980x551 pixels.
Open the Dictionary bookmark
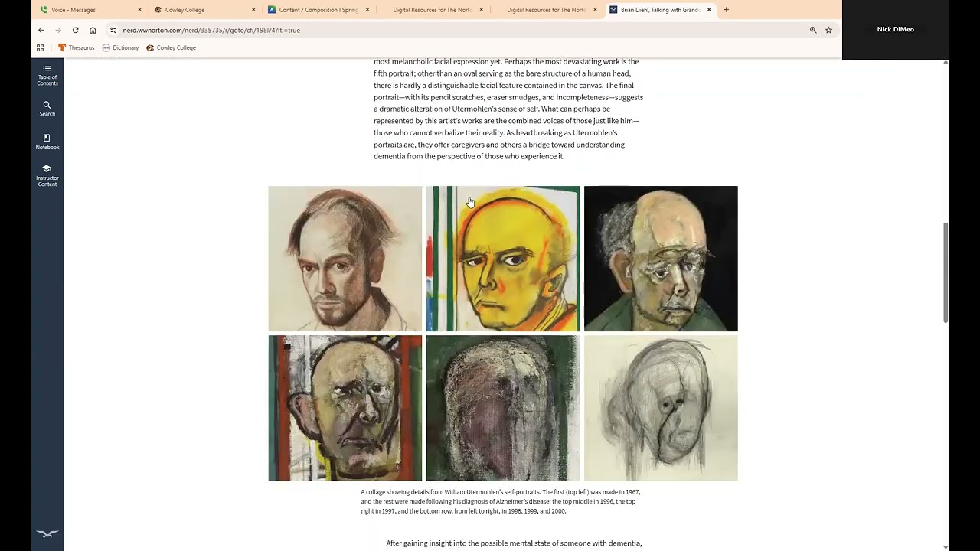121,47
